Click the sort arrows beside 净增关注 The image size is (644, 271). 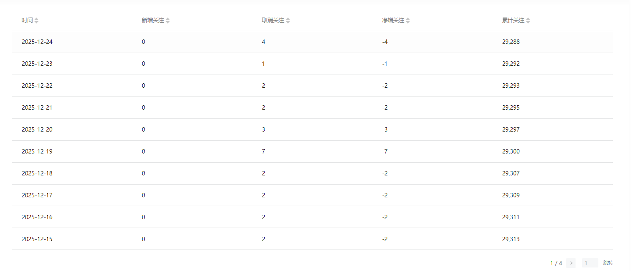408,21
